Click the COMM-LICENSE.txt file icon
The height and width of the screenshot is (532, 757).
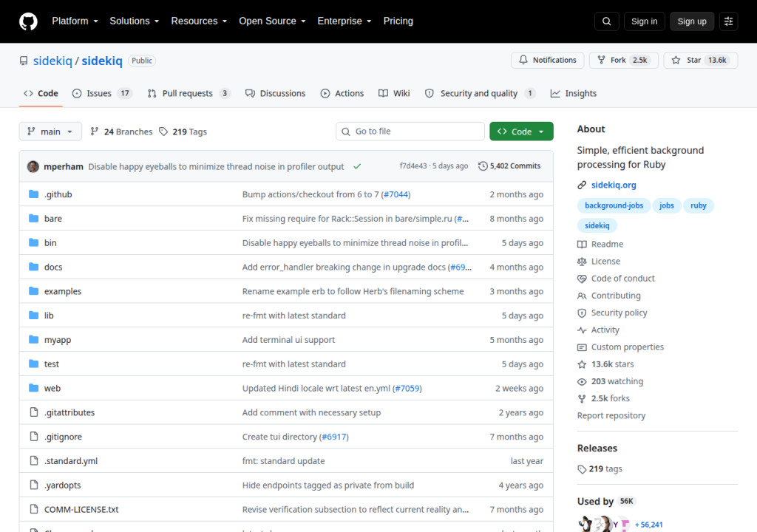tap(34, 509)
